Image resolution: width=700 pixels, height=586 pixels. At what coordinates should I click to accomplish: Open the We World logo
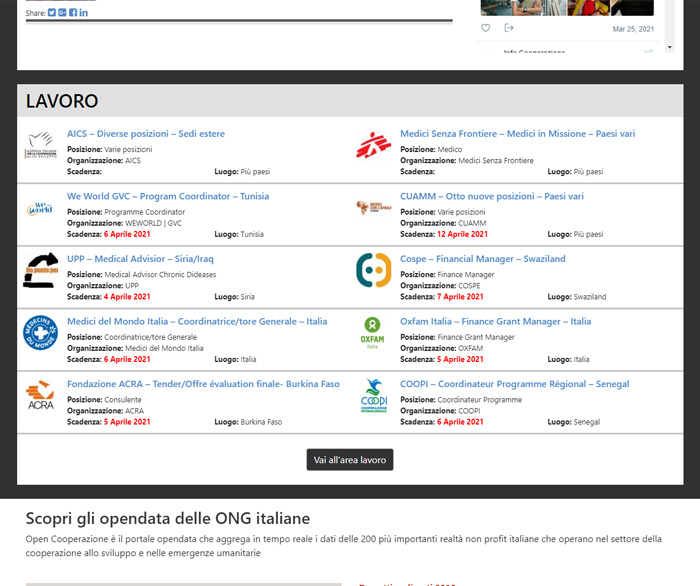(x=40, y=209)
